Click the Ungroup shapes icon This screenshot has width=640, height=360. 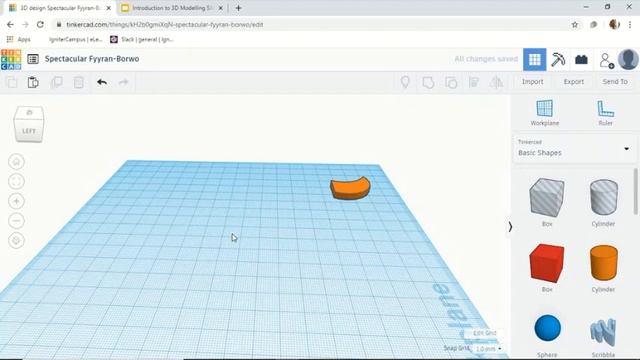coord(451,82)
